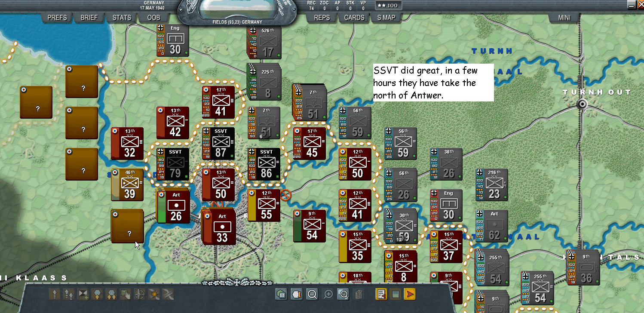Image resolution: width=644 pixels, height=313 pixels.
Task: Open the report document icon
Action: click(381, 295)
